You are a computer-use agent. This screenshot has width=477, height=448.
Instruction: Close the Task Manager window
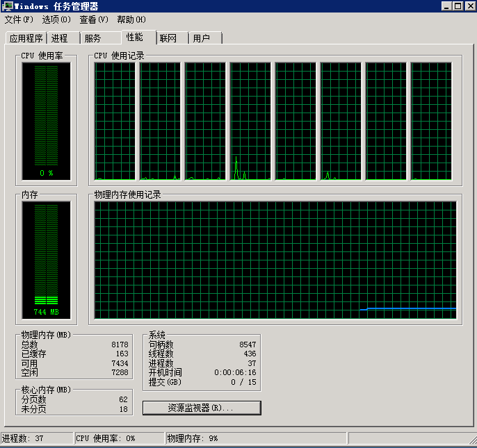[470, 6]
